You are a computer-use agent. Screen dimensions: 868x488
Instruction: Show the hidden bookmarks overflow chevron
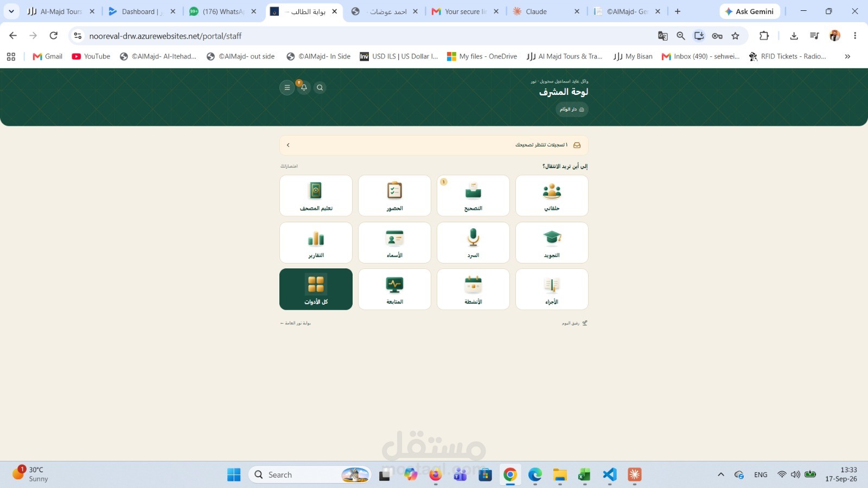847,56
